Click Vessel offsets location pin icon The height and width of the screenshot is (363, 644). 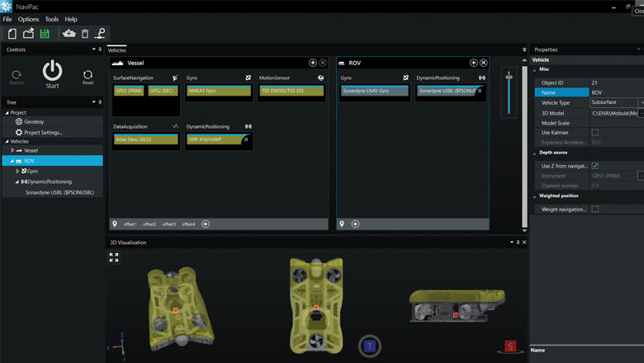[115, 224]
